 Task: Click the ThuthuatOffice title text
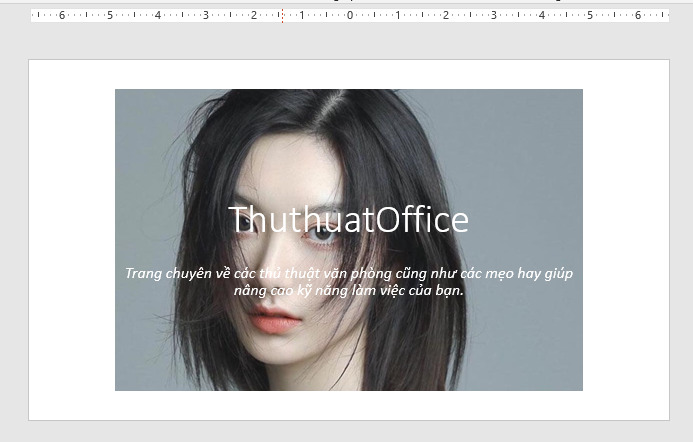coord(348,220)
